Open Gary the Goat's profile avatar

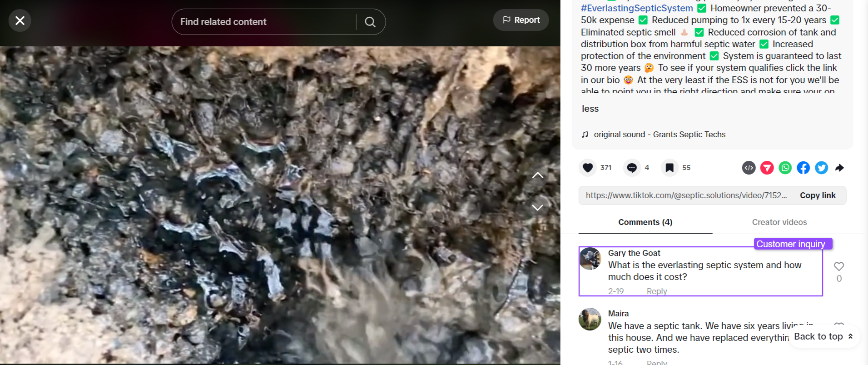click(x=590, y=259)
